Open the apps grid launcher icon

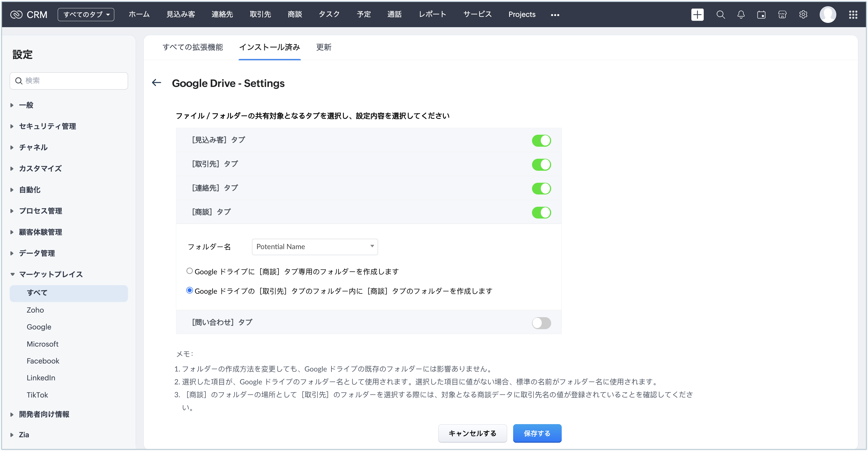pyautogui.click(x=853, y=15)
